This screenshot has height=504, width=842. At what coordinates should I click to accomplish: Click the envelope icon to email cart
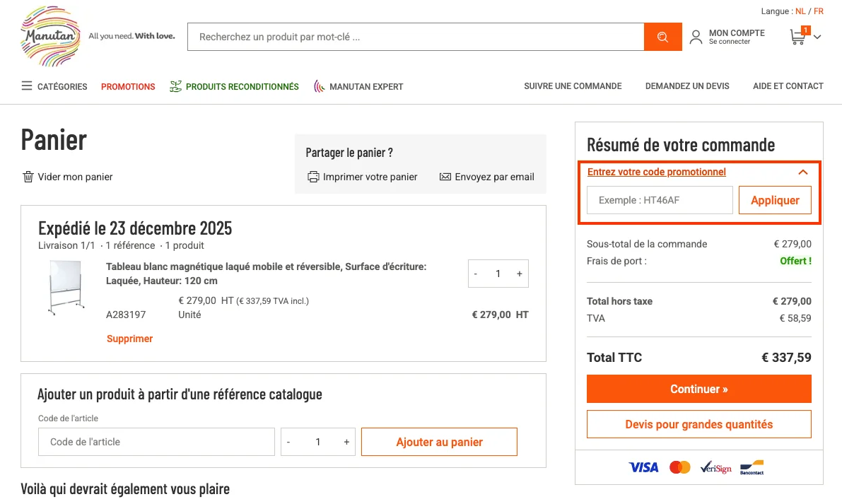pos(445,177)
